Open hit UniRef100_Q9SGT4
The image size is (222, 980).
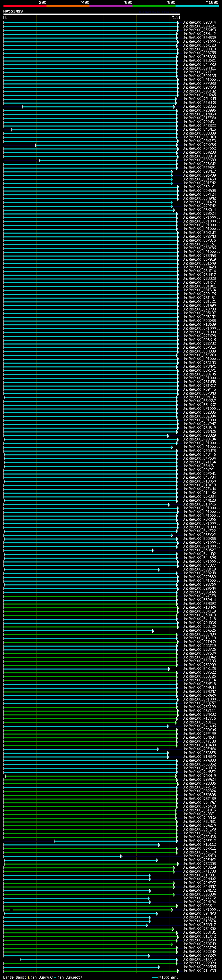click(199, 23)
